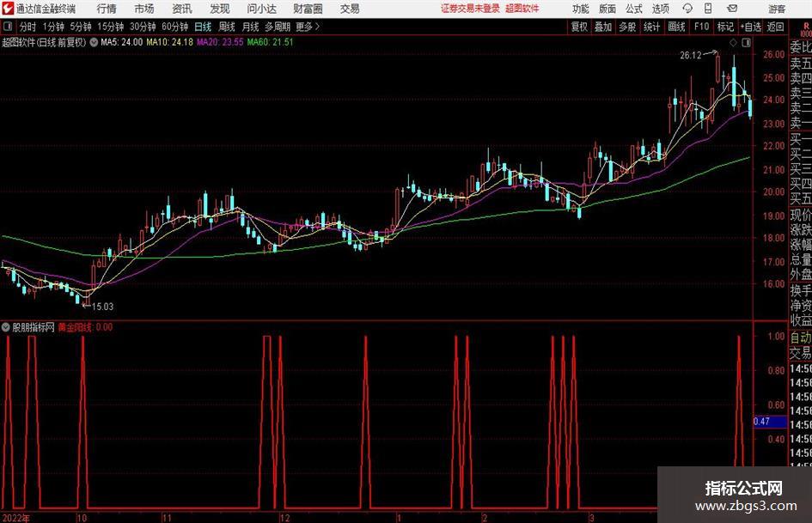Open the 行情 menu
This screenshot has height=523, width=812.
tap(107, 9)
